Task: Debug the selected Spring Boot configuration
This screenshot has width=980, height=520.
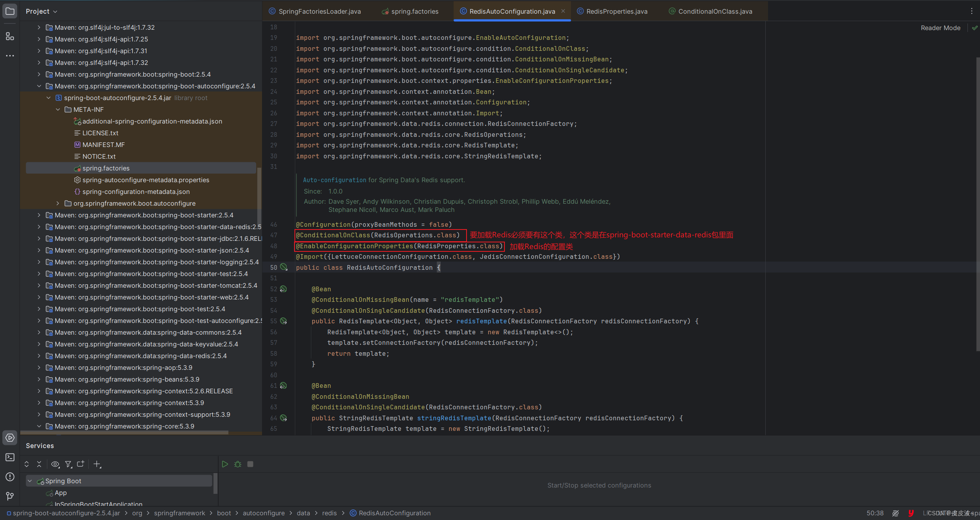Action: coord(238,464)
